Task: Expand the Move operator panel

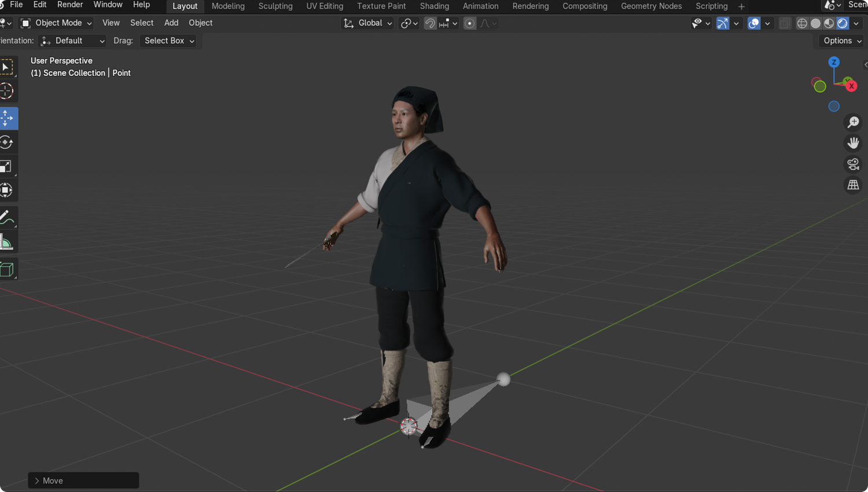Action: [x=83, y=480]
